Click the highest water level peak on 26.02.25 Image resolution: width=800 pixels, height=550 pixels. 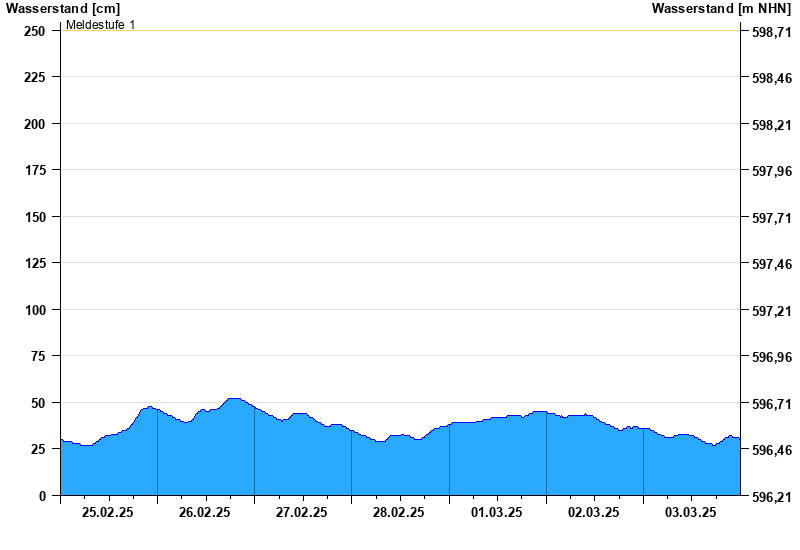click(x=233, y=399)
